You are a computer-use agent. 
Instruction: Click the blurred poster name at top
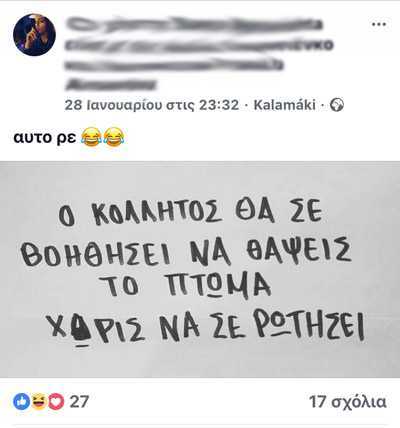pos(194,25)
